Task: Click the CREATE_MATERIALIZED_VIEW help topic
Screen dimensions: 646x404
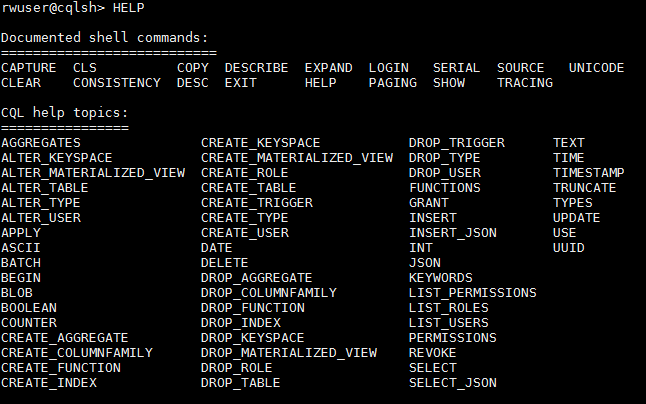Action: coord(297,158)
